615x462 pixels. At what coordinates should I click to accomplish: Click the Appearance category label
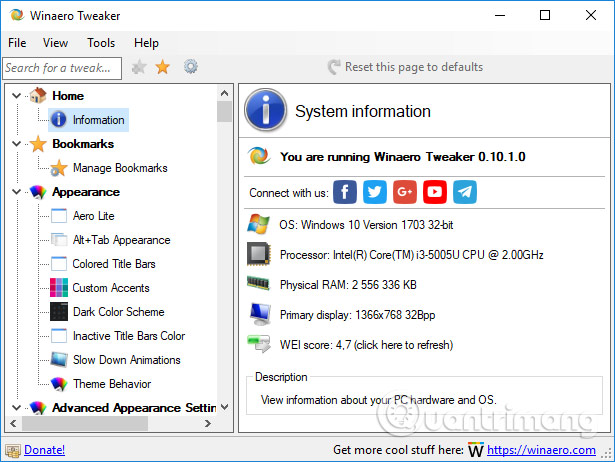[x=86, y=192]
